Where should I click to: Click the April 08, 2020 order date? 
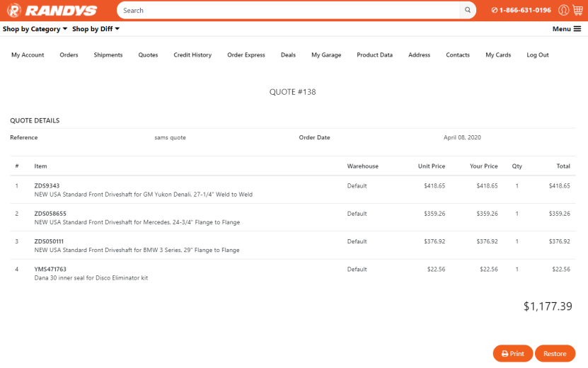point(462,137)
